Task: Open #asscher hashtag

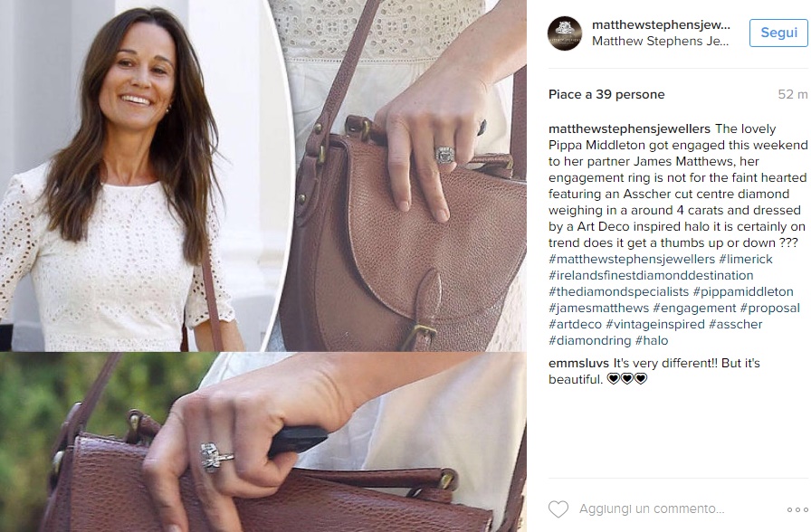Action: point(736,324)
